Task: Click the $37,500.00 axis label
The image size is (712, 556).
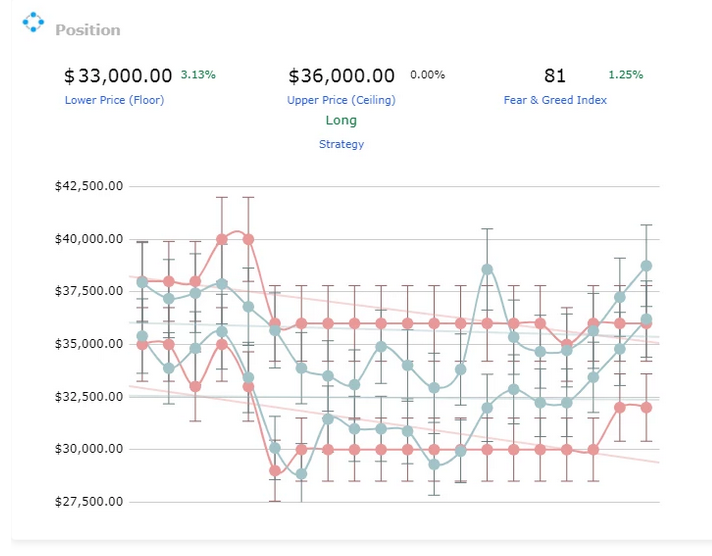Action: [x=89, y=291]
